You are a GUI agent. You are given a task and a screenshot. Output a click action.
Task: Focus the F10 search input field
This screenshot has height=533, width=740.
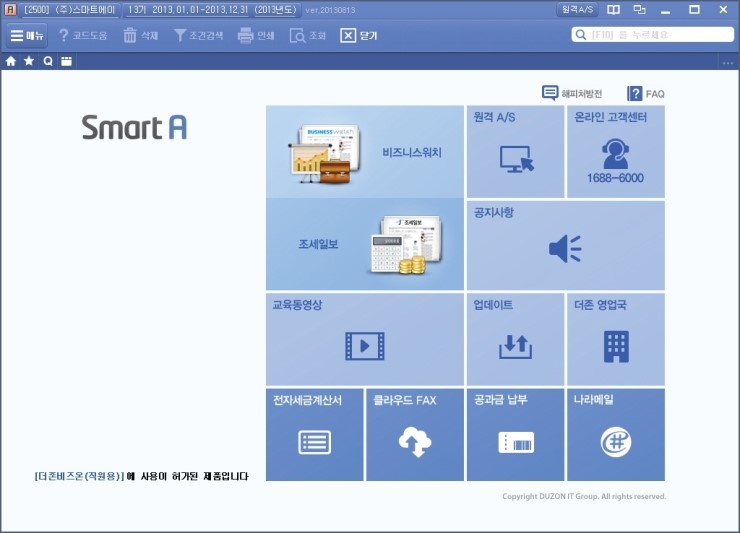point(653,34)
